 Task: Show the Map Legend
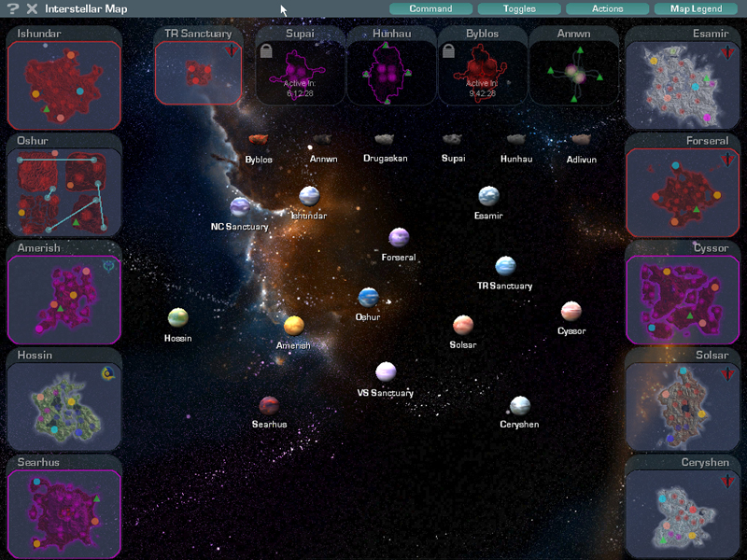pos(696,8)
